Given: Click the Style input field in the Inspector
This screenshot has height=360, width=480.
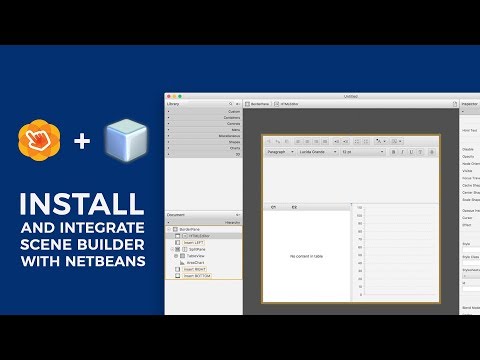Looking at the screenshot, I should (x=471, y=250).
